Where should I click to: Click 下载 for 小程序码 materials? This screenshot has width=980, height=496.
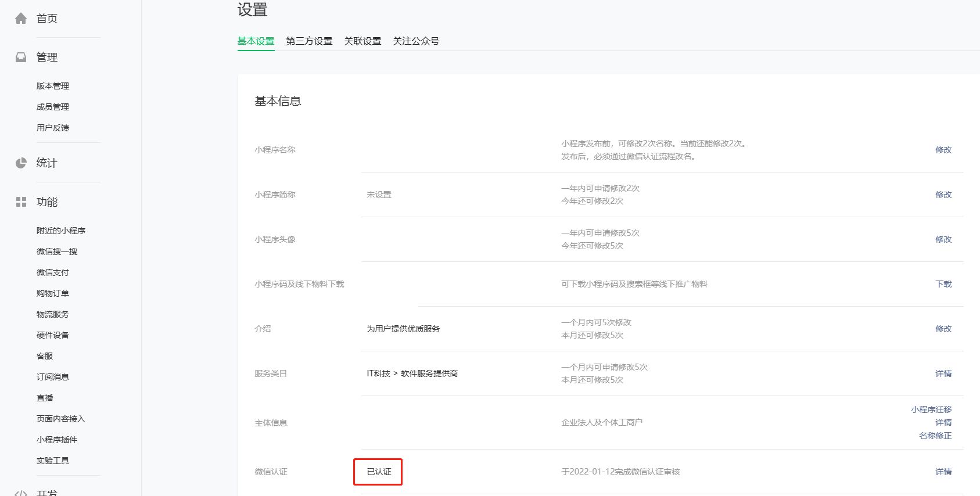click(x=943, y=284)
